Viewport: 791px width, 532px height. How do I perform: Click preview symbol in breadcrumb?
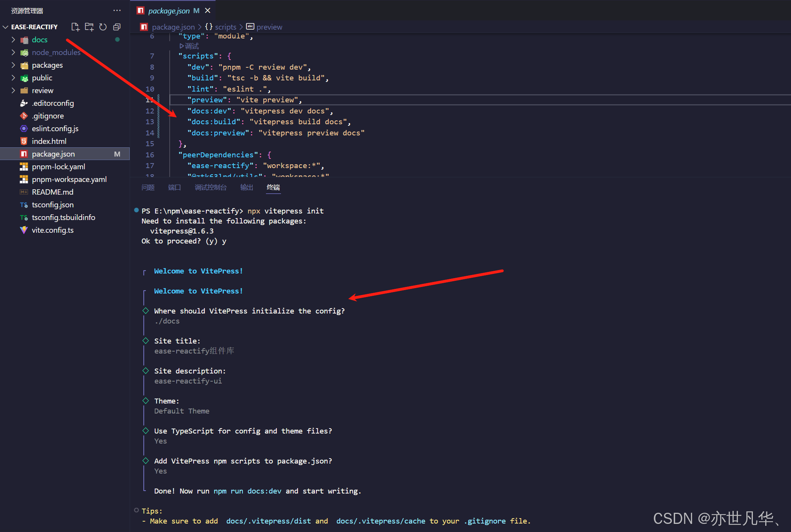pyautogui.click(x=269, y=27)
